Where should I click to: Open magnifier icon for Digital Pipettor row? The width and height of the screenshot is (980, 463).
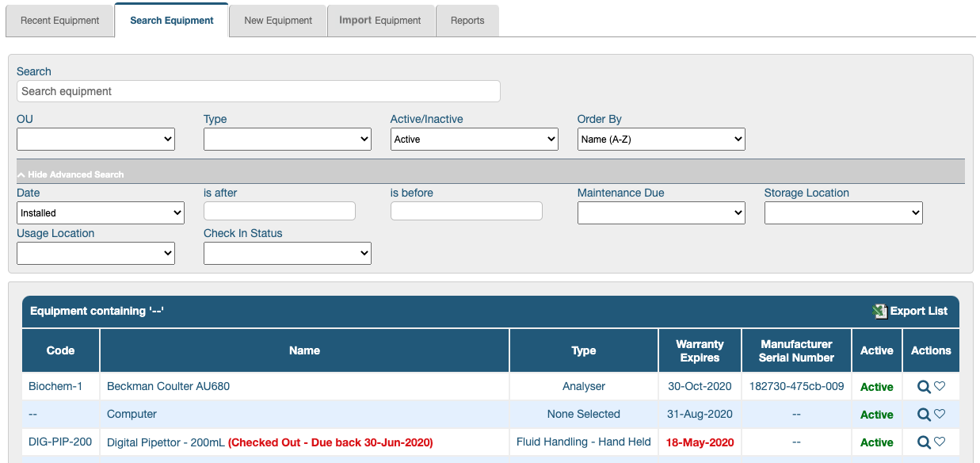pyautogui.click(x=924, y=442)
